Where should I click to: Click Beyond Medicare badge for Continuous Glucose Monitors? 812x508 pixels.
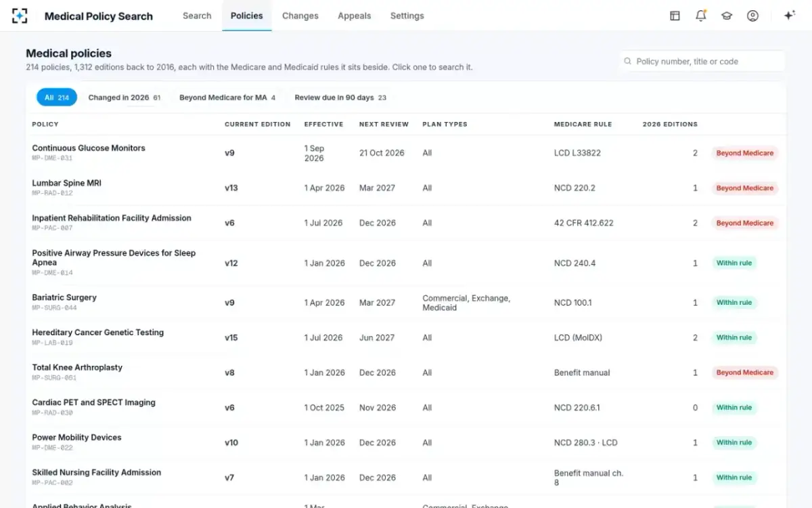click(x=744, y=153)
